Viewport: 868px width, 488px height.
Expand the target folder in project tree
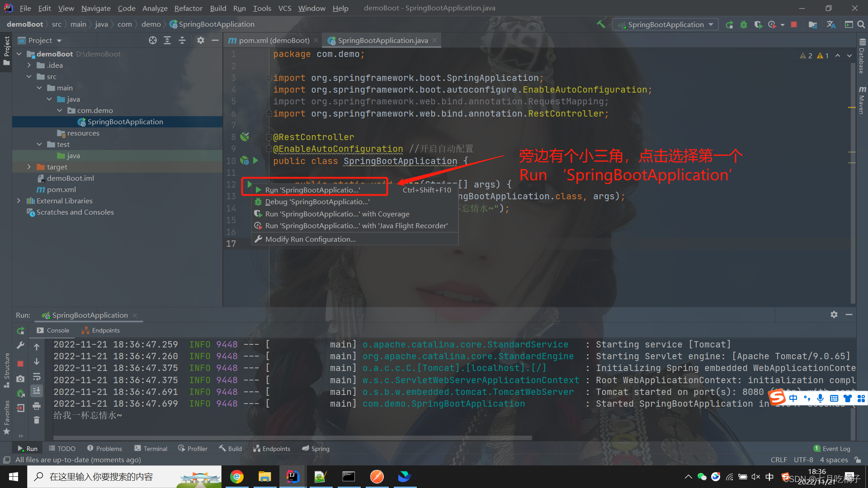tap(29, 167)
